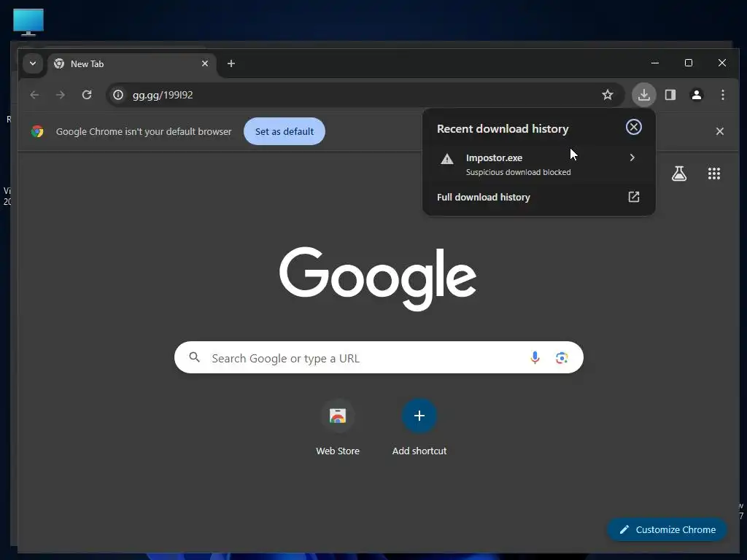
Task: Click the magnifier icon in search box
Action: 194,357
